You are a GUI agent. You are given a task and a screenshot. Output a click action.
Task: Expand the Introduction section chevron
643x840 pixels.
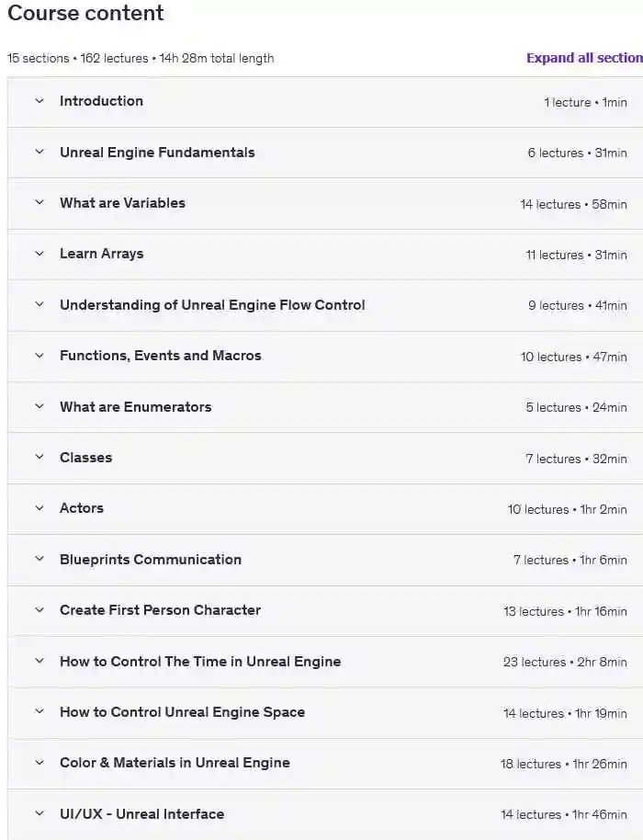tap(39, 101)
